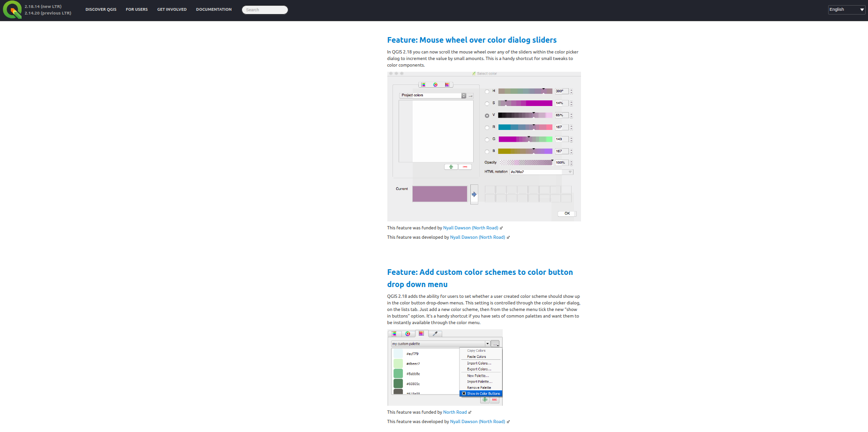The width and height of the screenshot is (868, 432).
Task: Click the blue value 167 input field
Action: [562, 152]
